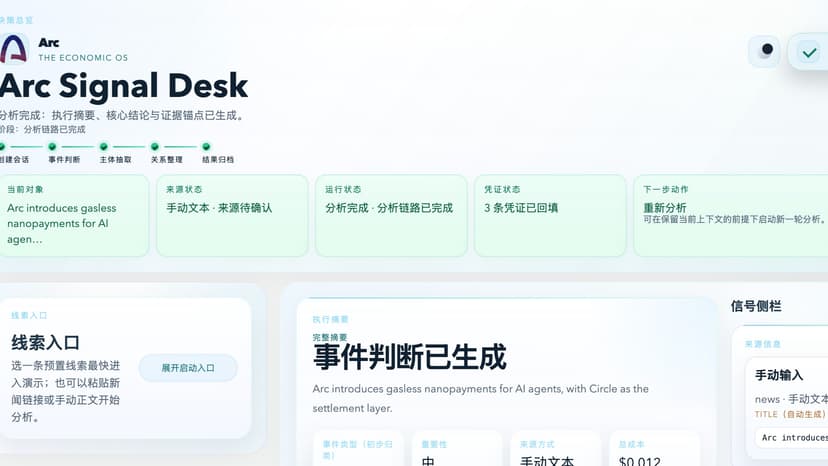Click the 阶段:分析链路已完成 status line
828x466 pixels.
[42, 129]
